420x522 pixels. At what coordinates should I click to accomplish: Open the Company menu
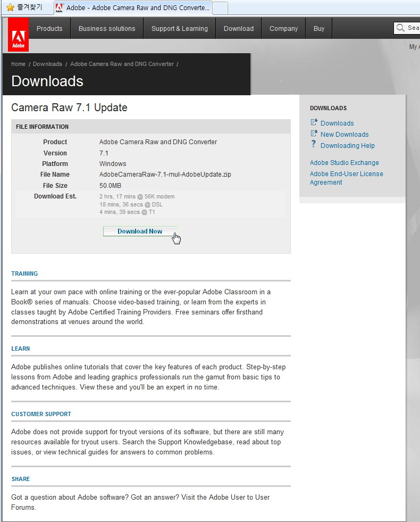[284, 29]
